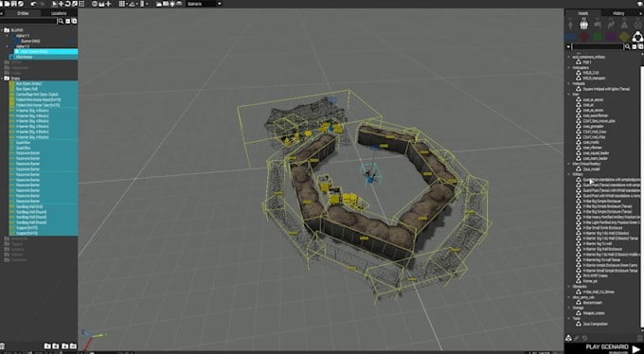Image resolution: width=644 pixels, height=354 pixels.
Task: Save the scenario with the disk icon
Action: [x=14, y=4]
